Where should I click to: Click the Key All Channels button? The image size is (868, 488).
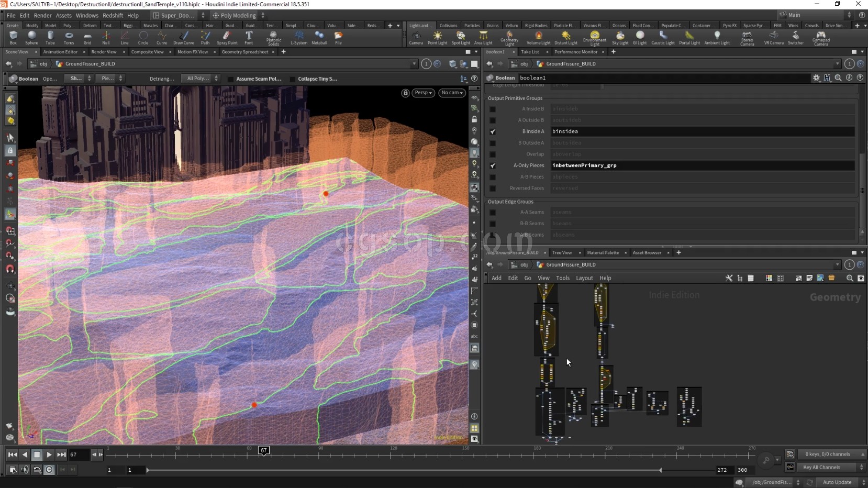click(821, 467)
